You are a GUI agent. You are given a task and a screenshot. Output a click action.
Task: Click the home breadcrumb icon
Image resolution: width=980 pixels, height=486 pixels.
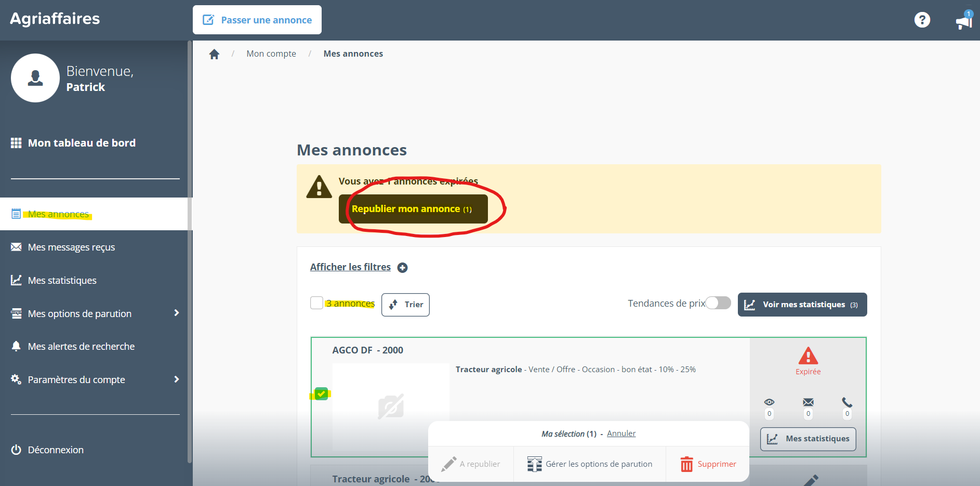click(x=214, y=54)
